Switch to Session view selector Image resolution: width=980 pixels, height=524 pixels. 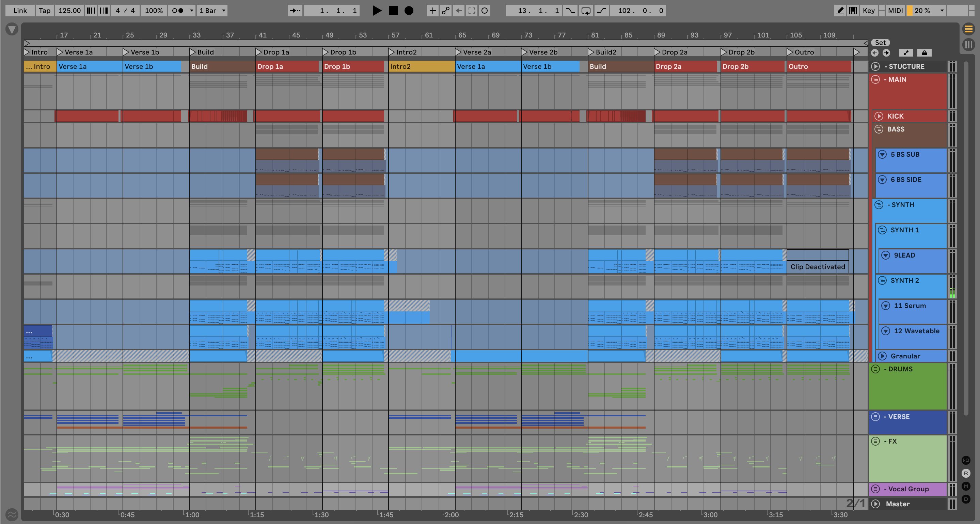968,45
